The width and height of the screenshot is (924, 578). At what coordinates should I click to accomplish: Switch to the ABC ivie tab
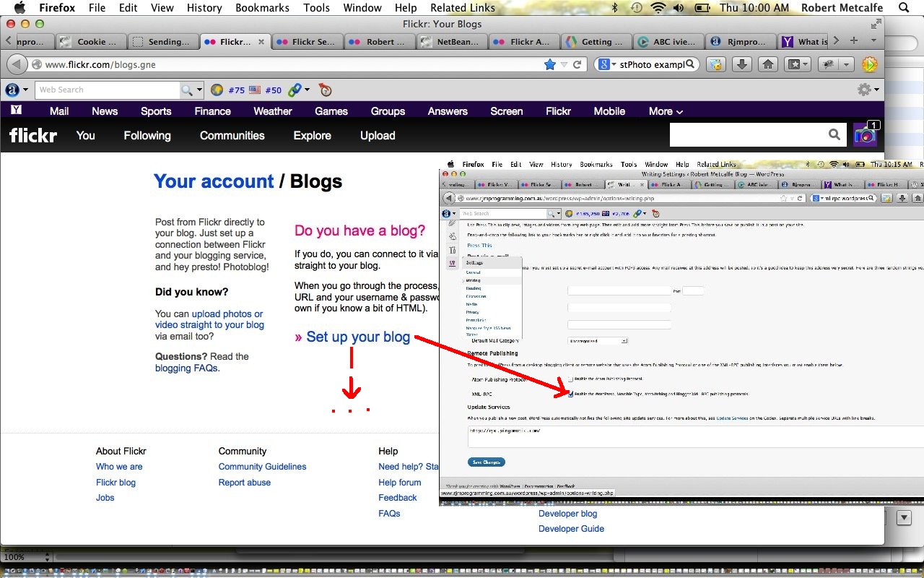point(667,42)
